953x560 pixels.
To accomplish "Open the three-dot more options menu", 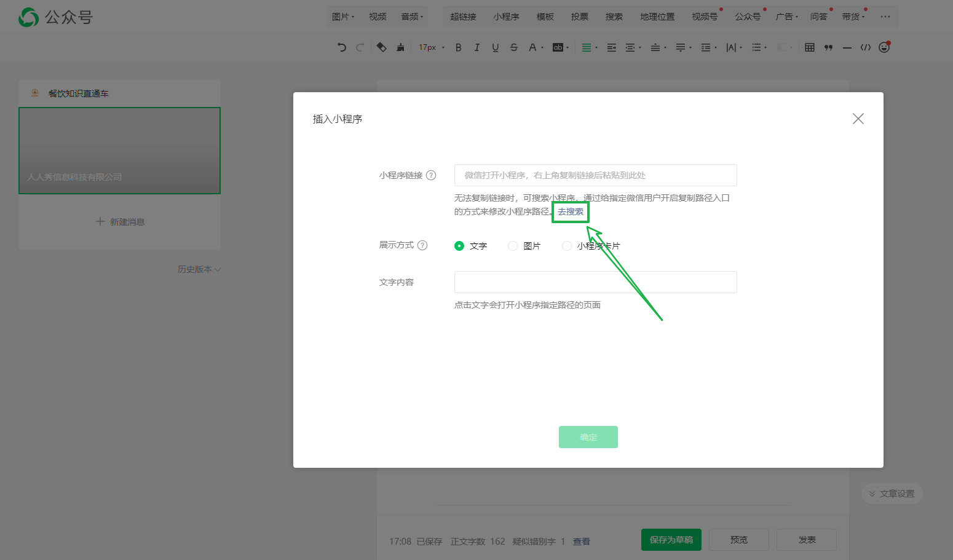I will (x=885, y=17).
